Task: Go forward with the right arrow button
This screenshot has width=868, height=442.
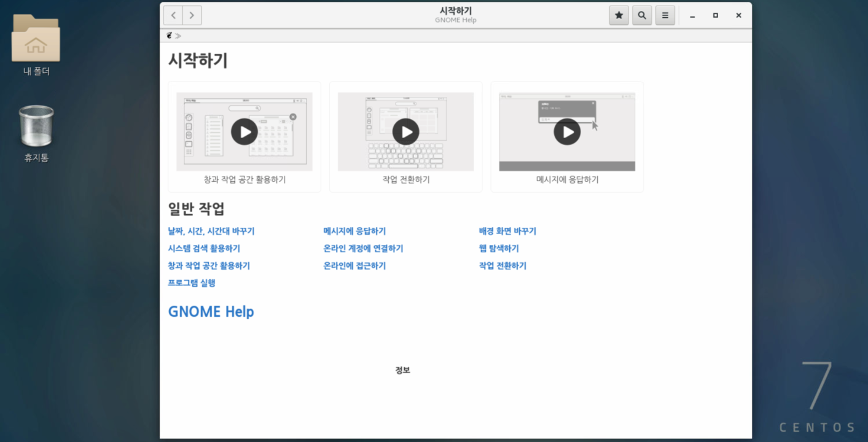Action: (192, 15)
